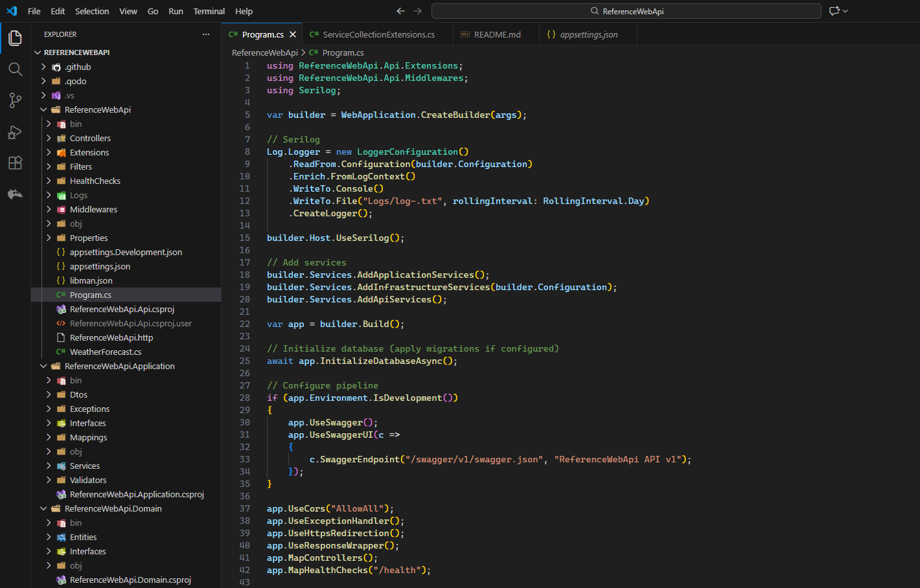The height and width of the screenshot is (588, 920).
Task: Expand the Mappings folder
Action: click(x=126, y=437)
